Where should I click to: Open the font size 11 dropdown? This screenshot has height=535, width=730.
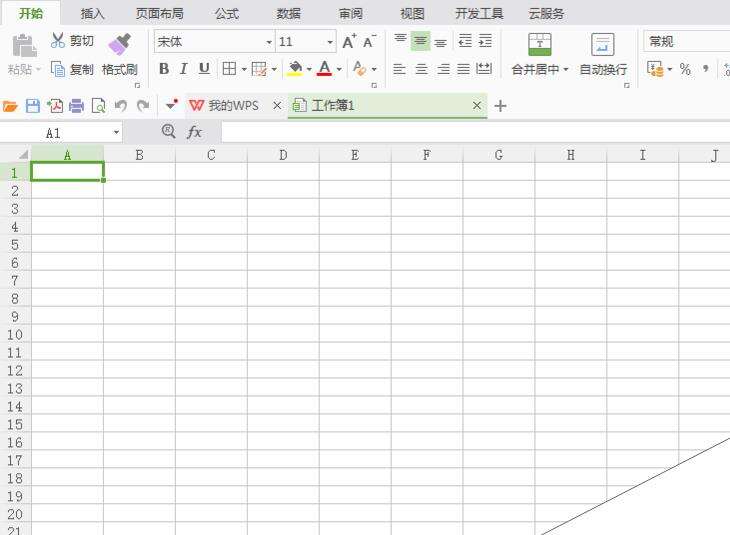tap(330, 42)
